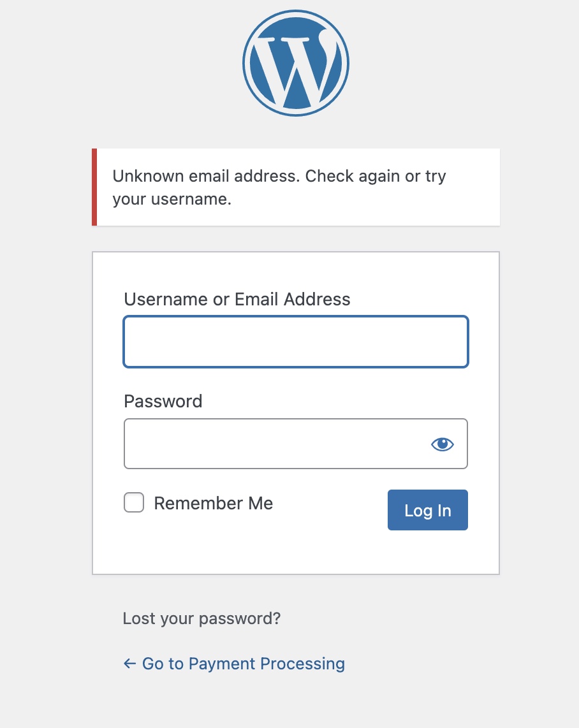Viewport: 579px width, 728px height.
Task: Click the left arrow before Payment Processing
Action: tap(130, 664)
